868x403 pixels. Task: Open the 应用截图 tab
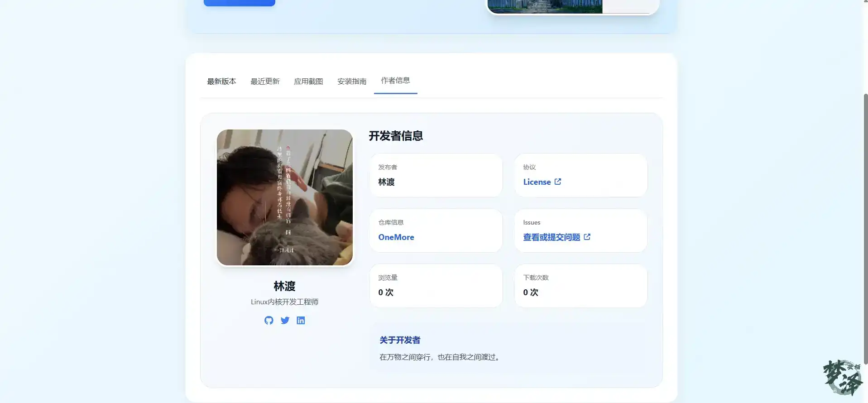308,82
